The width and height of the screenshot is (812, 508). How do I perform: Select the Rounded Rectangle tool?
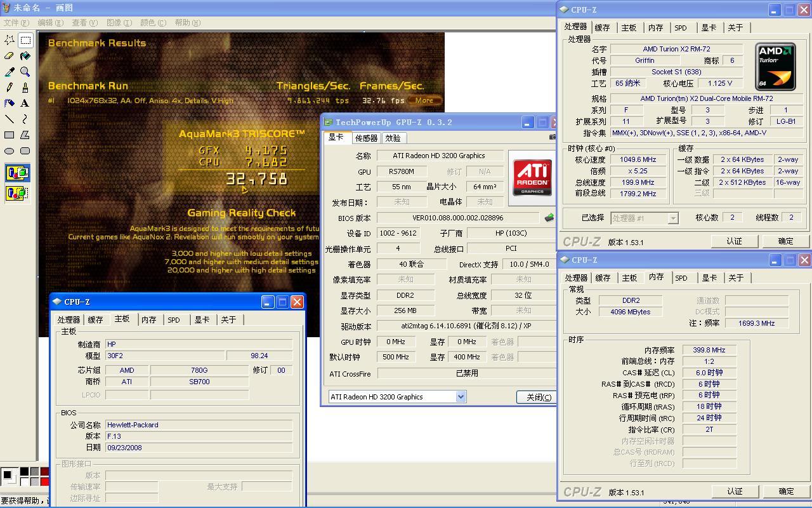coord(25,150)
